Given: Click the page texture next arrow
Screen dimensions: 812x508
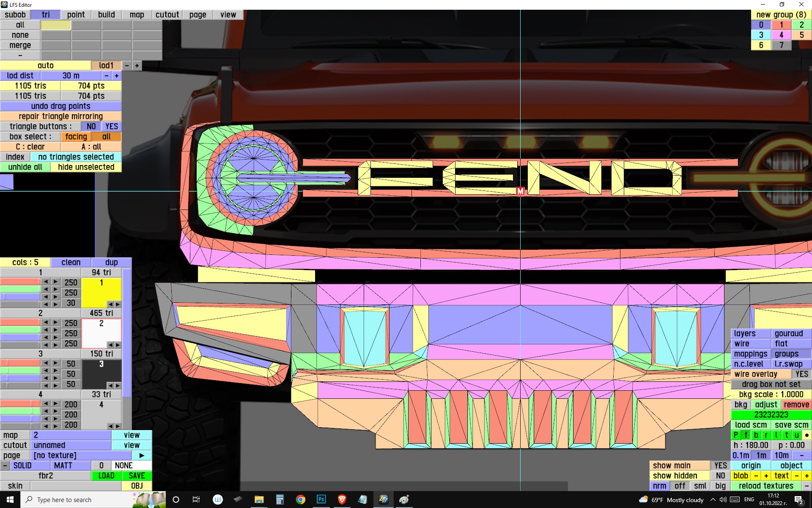Looking at the screenshot, I should pos(142,455).
